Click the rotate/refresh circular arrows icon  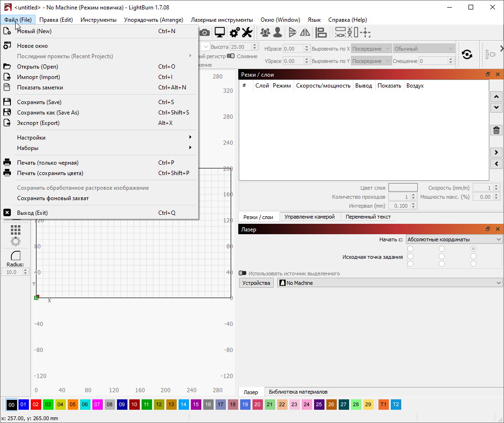(x=467, y=54)
